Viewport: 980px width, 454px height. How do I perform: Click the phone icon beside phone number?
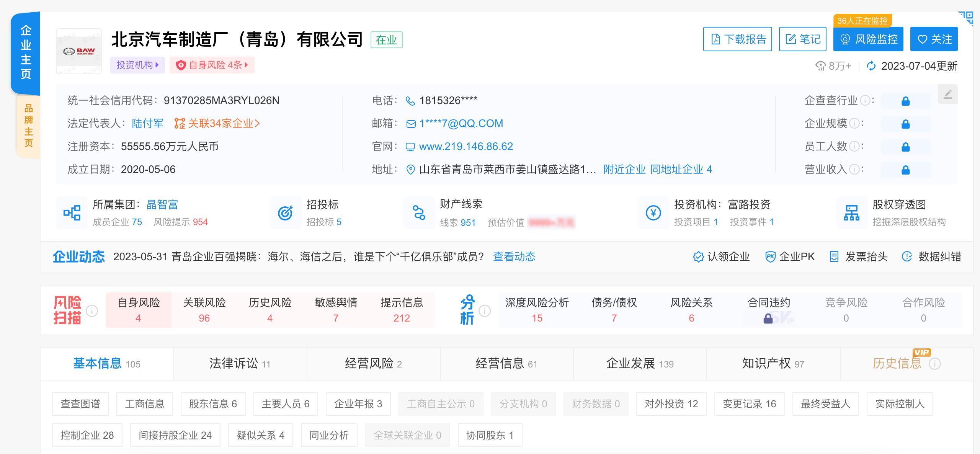coord(410,101)
